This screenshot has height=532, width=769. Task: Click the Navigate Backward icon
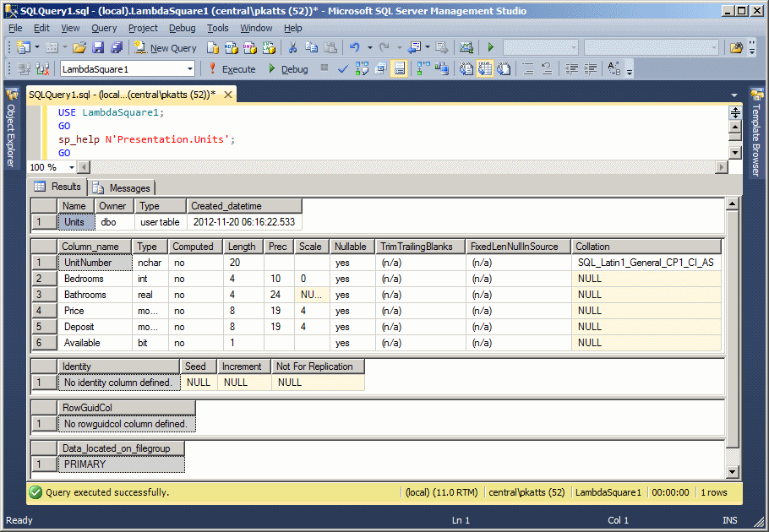415,47
